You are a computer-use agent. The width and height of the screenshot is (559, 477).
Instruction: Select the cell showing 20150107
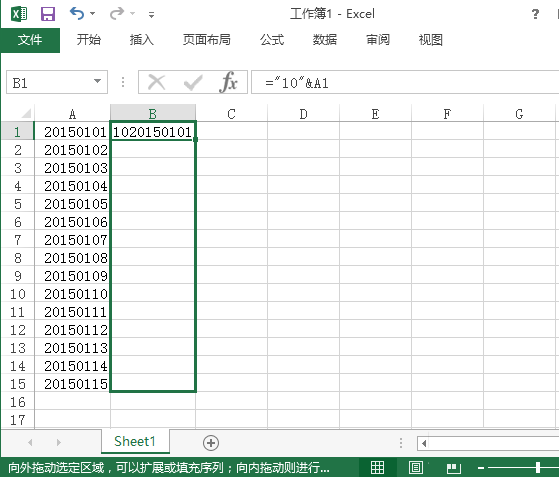72,240
